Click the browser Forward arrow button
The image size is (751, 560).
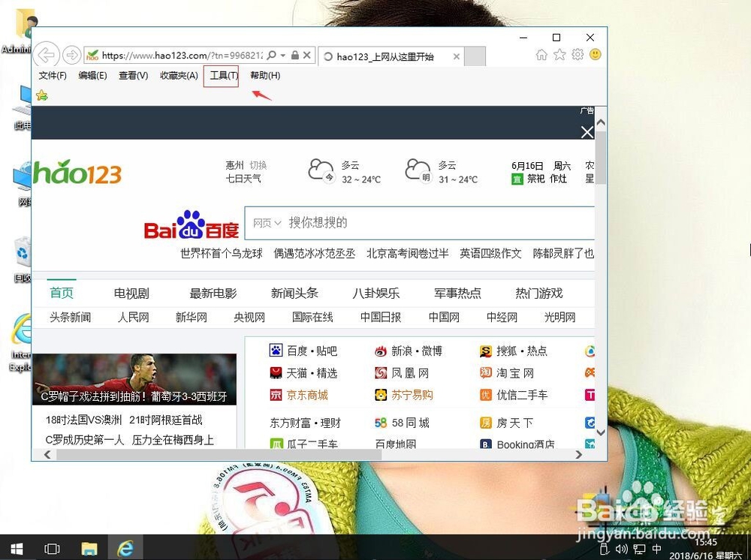(x=72, y=55)
